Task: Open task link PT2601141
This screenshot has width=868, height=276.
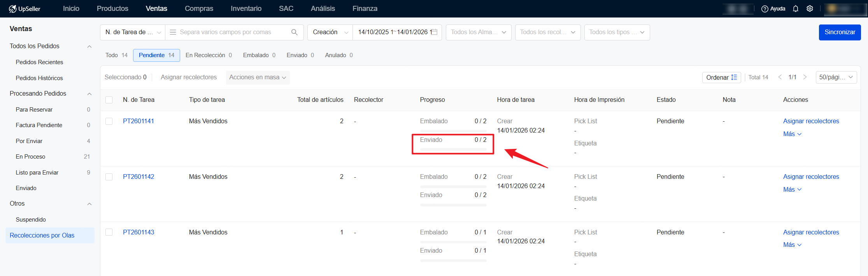Action: tap(139, 121)
